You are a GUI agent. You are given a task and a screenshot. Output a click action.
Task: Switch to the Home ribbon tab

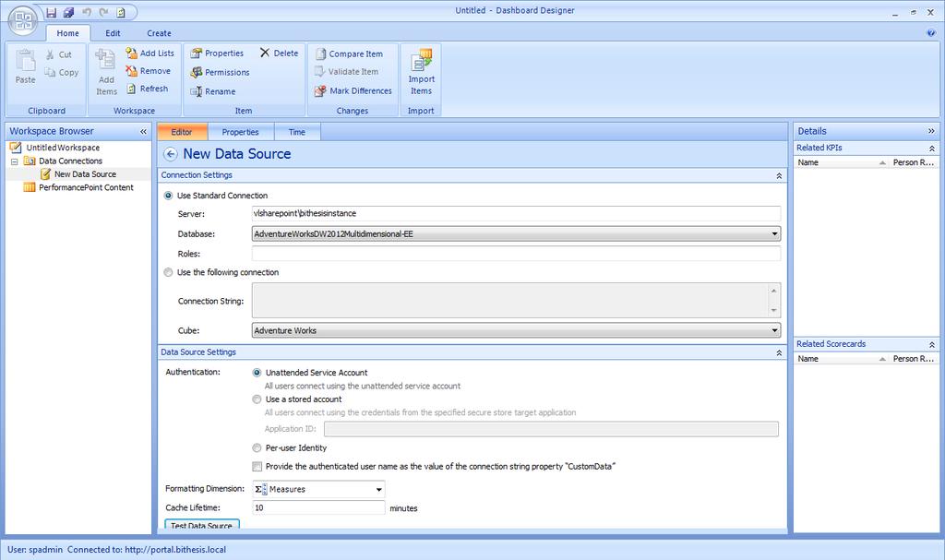click(x=67, y=33)
